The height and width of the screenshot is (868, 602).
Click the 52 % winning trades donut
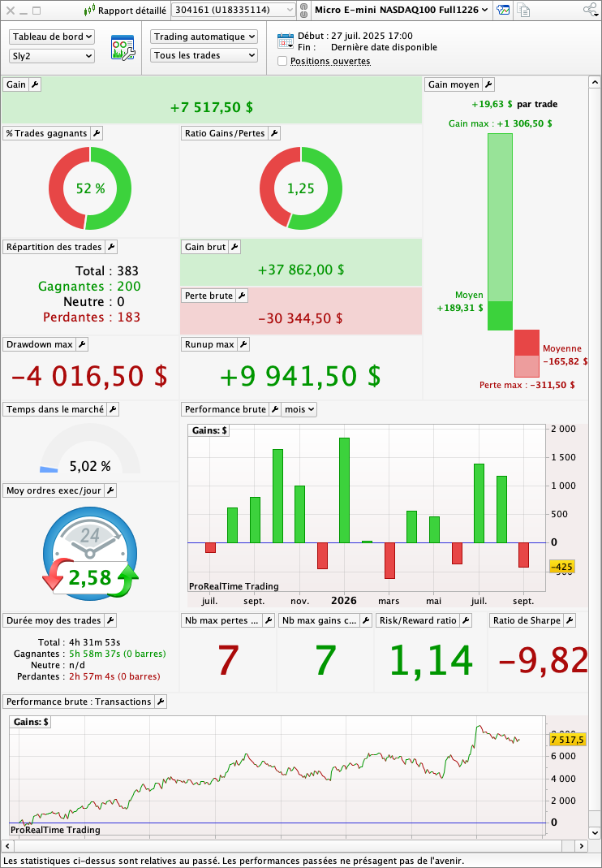point(90,188)
